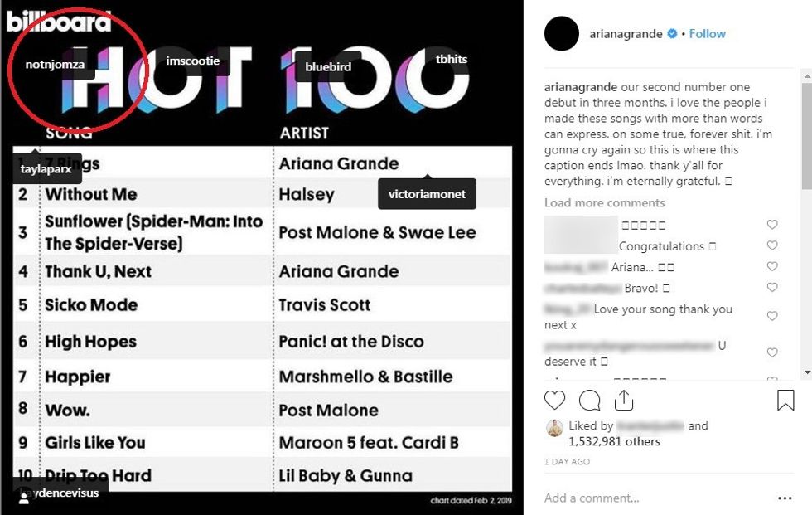Follow arianagrande
Image resolution: width=812 pixels, height=515 pixels.
[x=707, y=34]
